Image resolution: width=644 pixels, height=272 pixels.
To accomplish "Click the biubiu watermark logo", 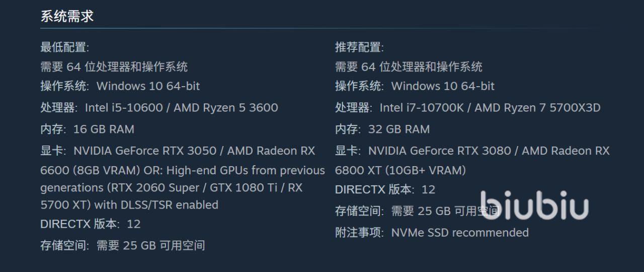I will tap(533, 205).
